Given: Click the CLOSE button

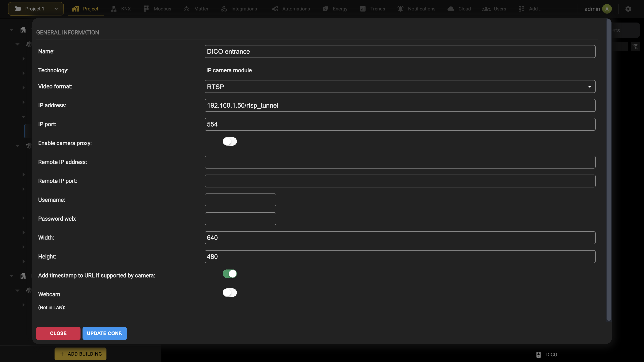Looking at the screenshot, I should pos(58,333).
